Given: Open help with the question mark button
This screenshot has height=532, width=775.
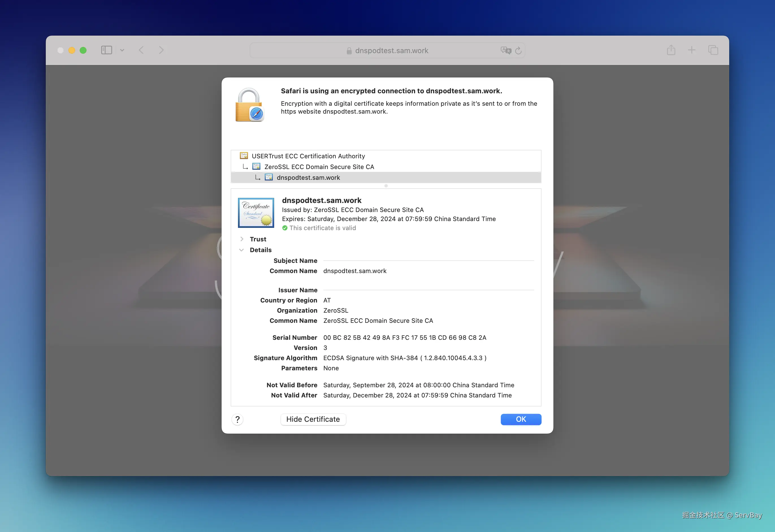Looking at the screenshot, I should click(x=237, y=419).
